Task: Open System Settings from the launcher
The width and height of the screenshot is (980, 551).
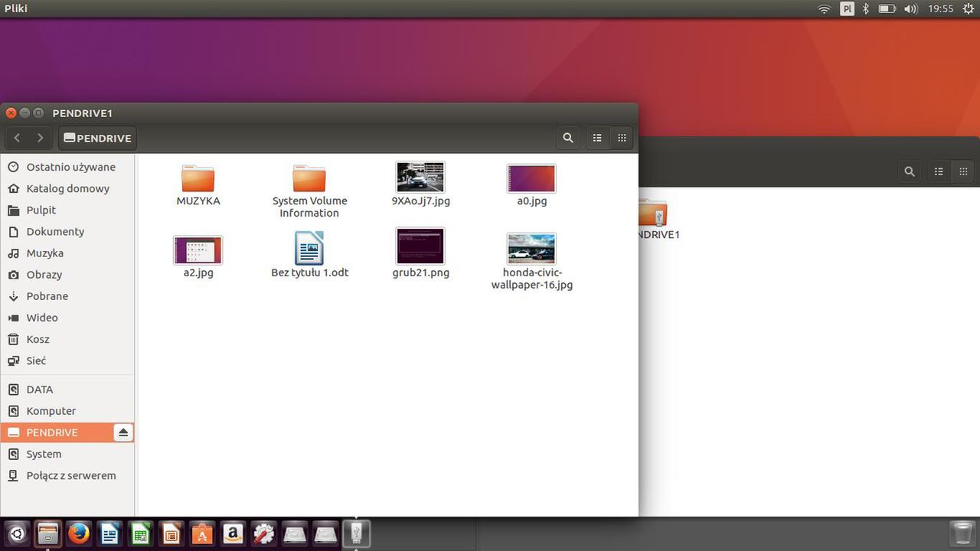Action: [264, 533]
